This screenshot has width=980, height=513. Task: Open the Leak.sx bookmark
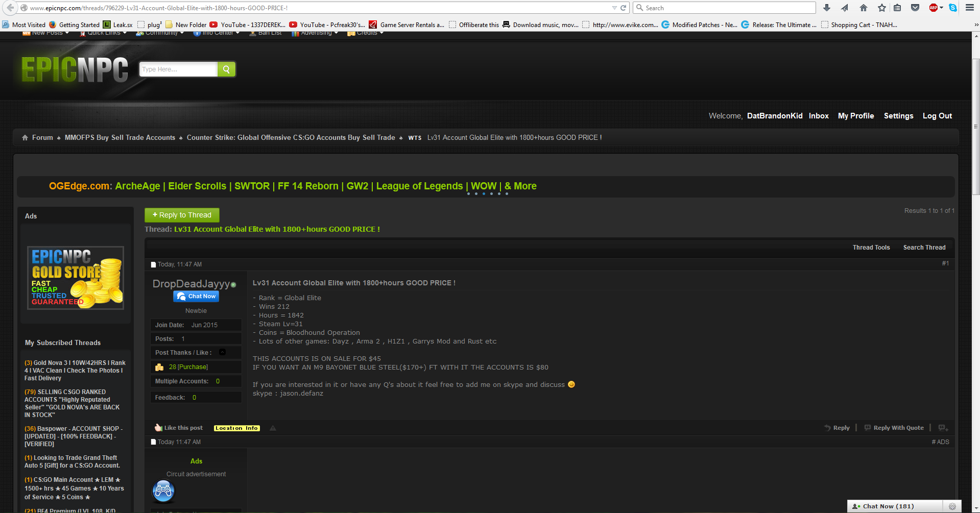pyautogui.click(x=118, y=25)
